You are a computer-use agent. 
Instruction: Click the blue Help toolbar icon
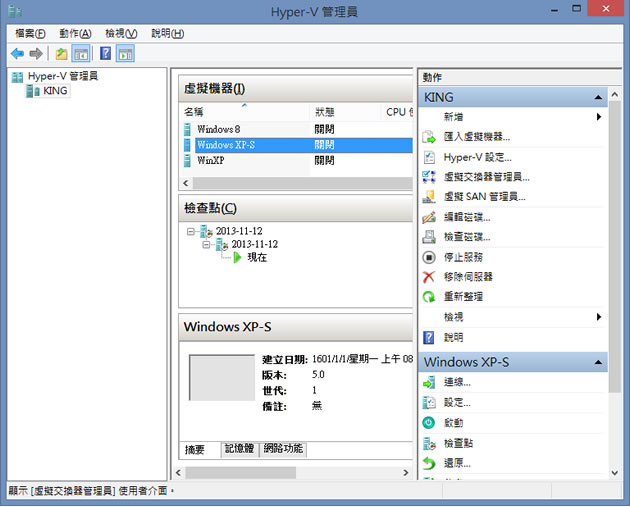tap(105, 53)
